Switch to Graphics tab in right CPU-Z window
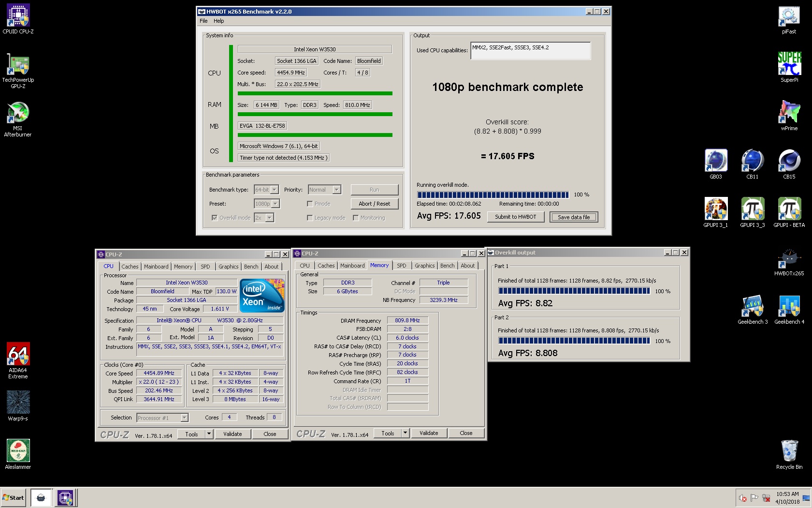Screen dimensions: 812x508 point(425,265)
